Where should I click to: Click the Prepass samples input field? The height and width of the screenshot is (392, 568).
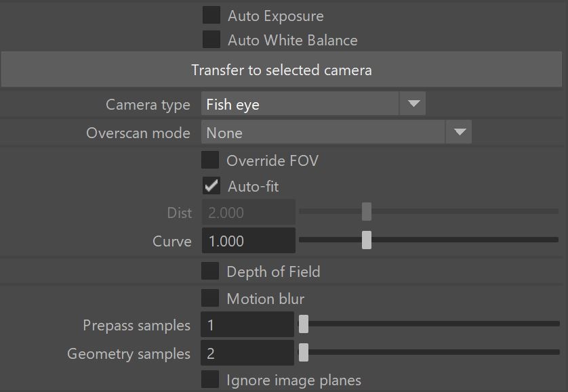tap(247, 324)
